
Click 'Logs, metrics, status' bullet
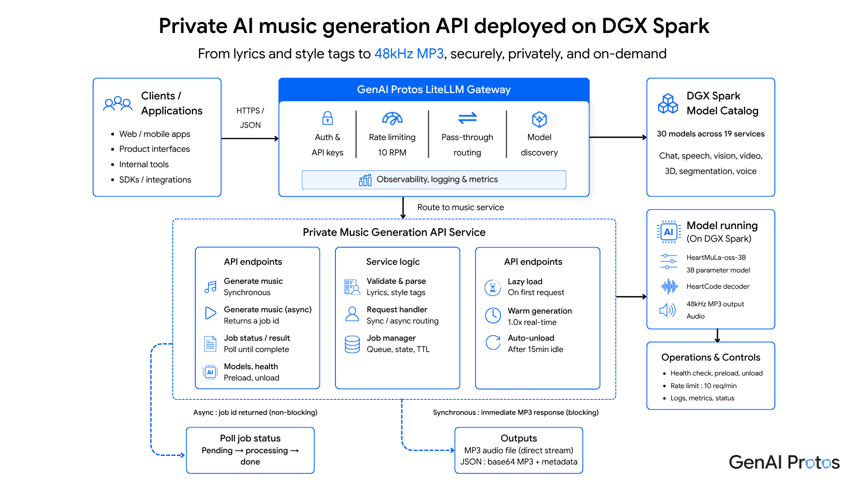[702, 398]
